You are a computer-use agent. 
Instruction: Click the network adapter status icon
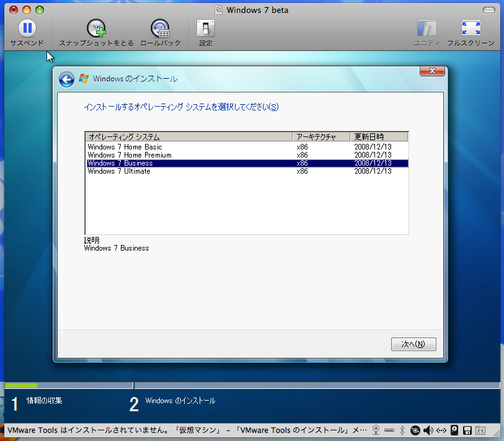pyautogui.click(x=441, y=430)
